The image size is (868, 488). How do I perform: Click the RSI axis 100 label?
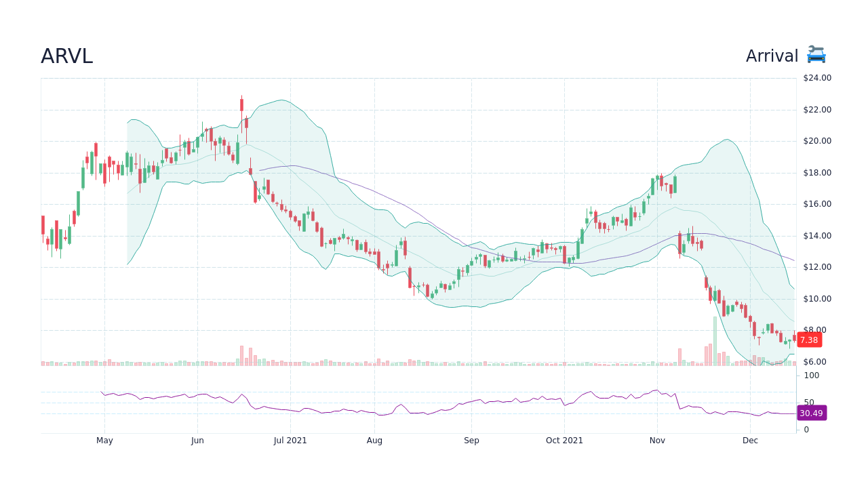[812, 375]
